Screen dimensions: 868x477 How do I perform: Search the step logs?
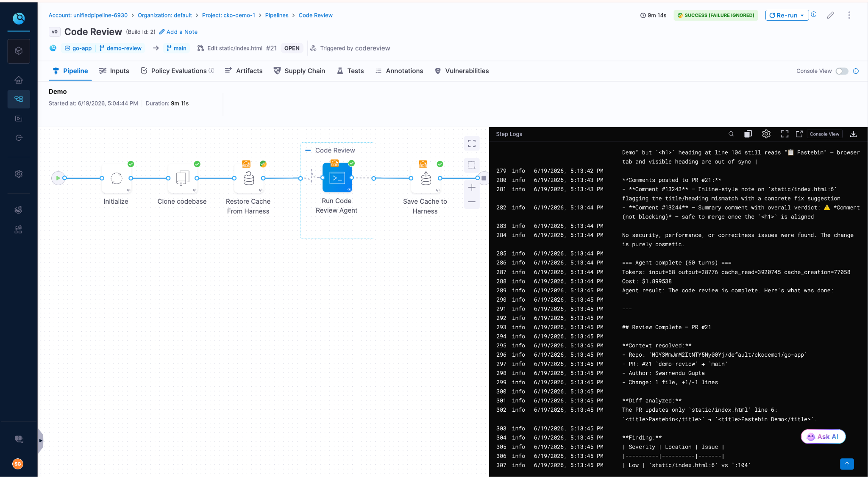coord(731,134)
